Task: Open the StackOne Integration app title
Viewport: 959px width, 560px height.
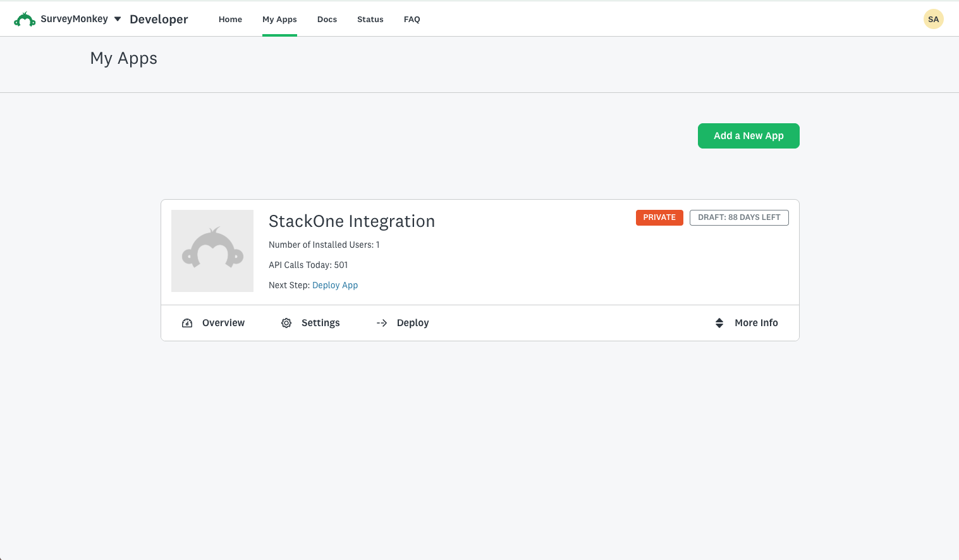Action: pos(351,221)
